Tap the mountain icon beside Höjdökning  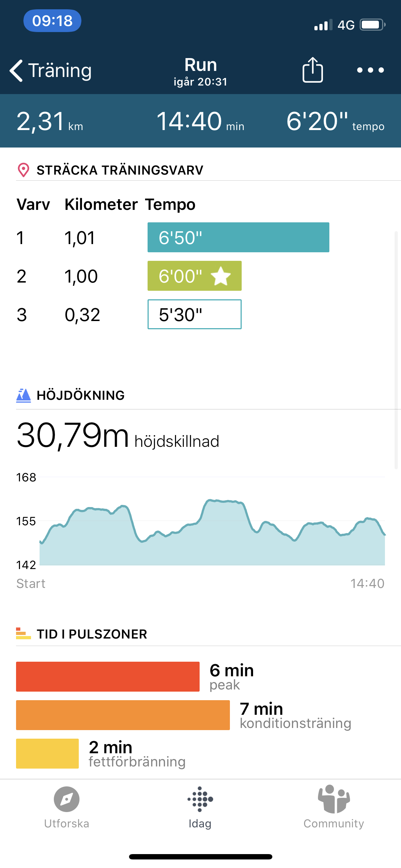pos(24,395)
